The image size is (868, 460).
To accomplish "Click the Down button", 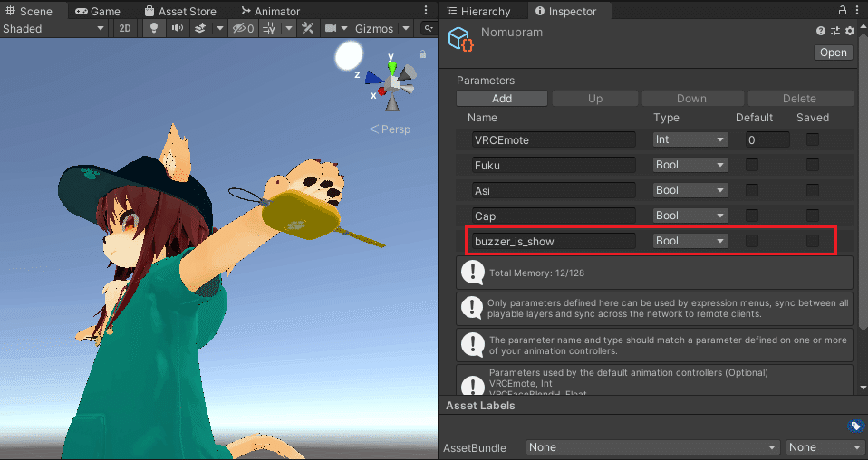I will (692, 98).
